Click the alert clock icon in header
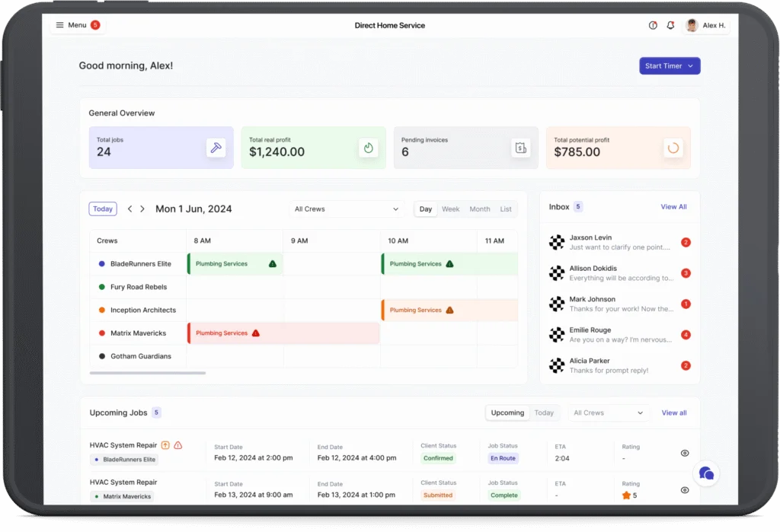Screen dimensions: 780x532 pyautogui.click(x=653, y=25)
